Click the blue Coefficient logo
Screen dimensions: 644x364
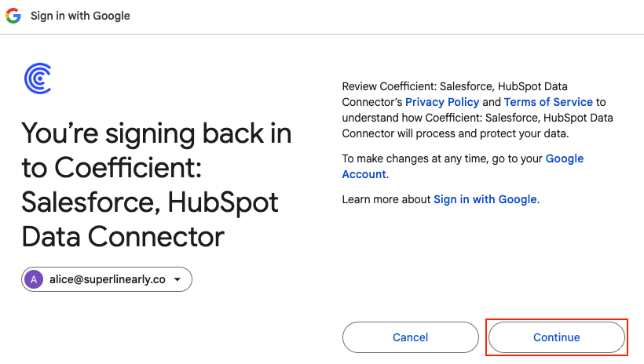38,78
